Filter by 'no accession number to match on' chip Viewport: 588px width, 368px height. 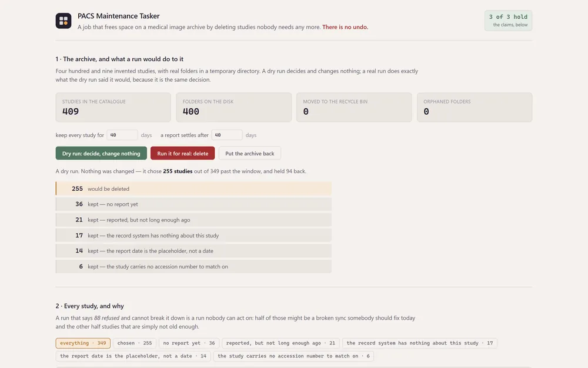coord(293,356)
